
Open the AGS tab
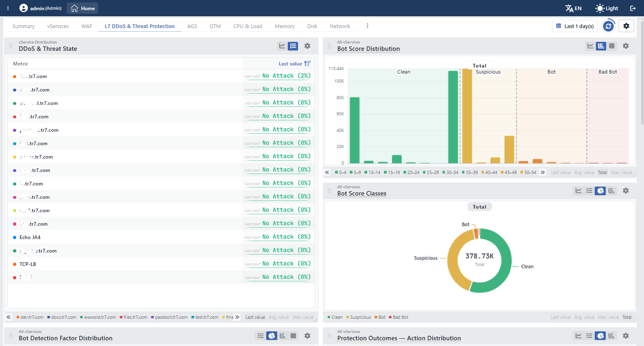(x=192, y=26)
